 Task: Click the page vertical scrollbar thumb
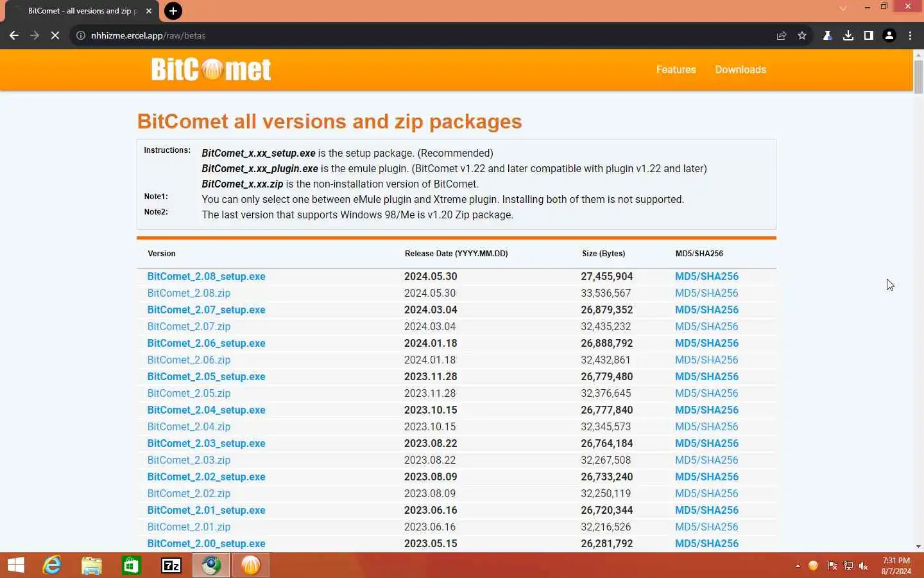[918, 76]
